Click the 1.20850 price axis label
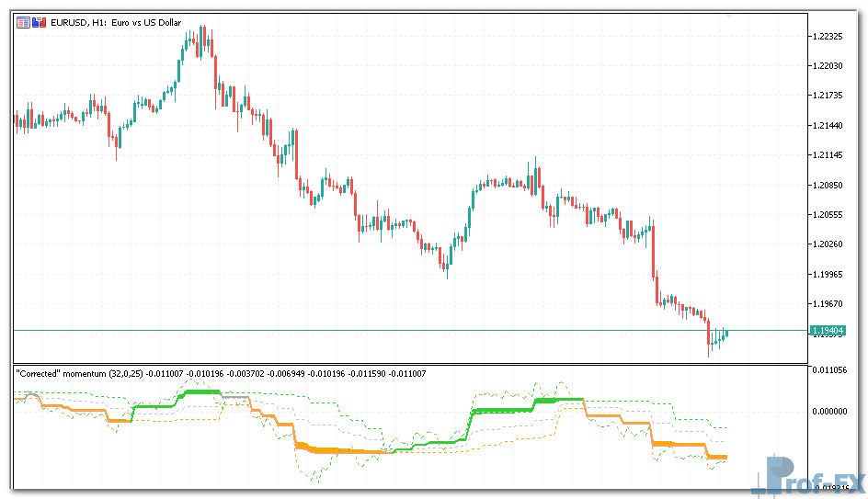The height and width of the screenshot is (499, 868). 828,185
